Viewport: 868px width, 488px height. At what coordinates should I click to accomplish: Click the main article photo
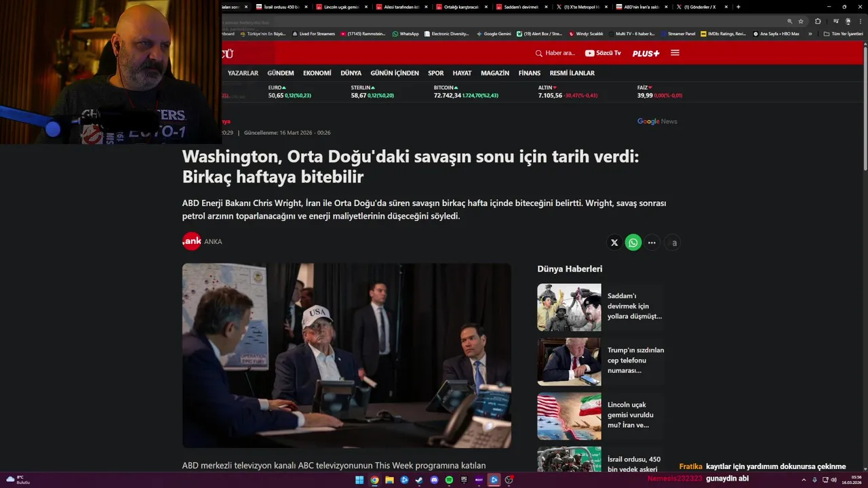click(347, 355)
